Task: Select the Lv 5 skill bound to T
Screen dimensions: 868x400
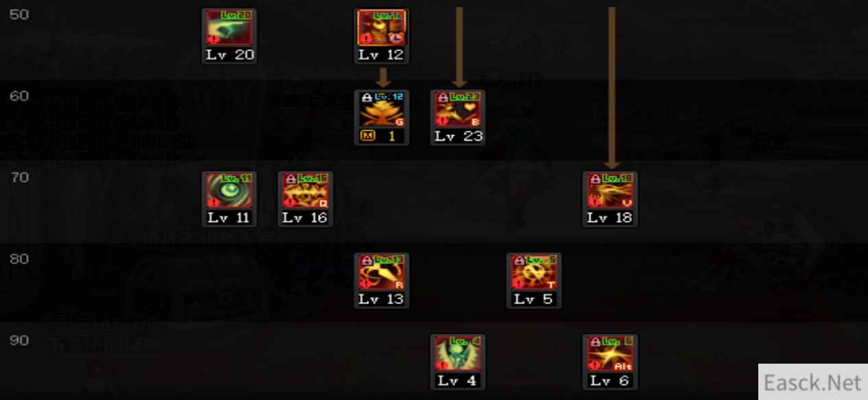Action: (x=534, y=273)
